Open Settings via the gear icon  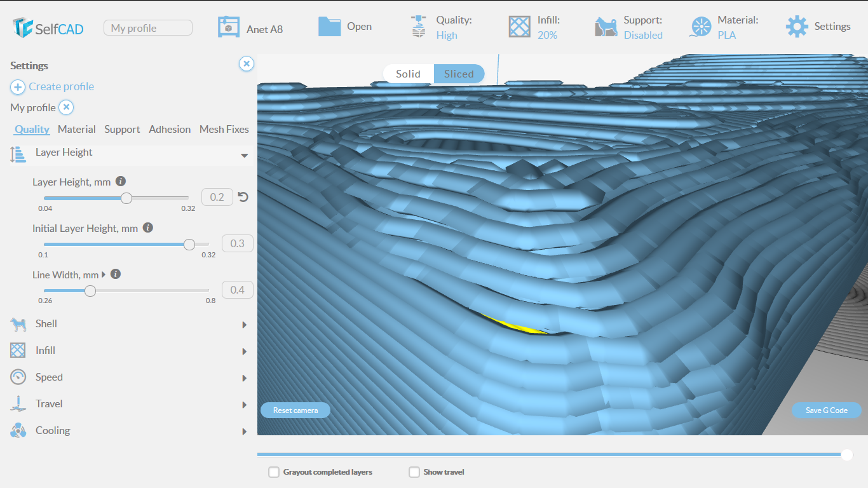[797, 27]
